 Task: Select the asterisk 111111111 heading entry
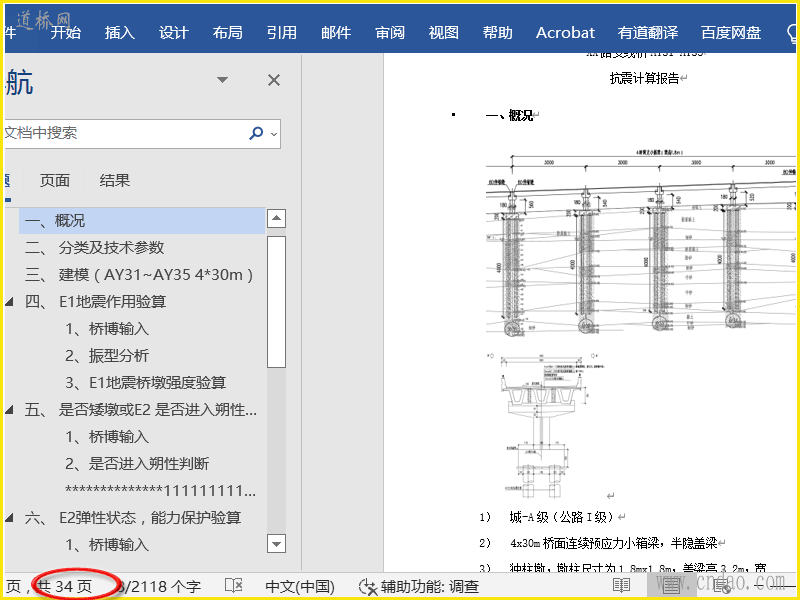[160, 491]
